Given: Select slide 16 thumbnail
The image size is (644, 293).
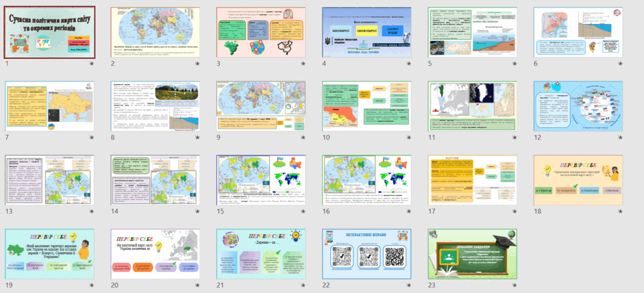Looking at the screenshot, I should tap(367, 180).
